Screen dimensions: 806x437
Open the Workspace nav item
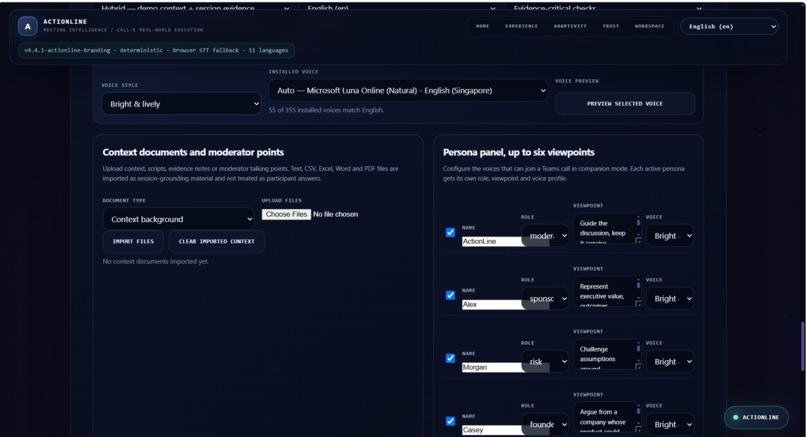[649, 26]
